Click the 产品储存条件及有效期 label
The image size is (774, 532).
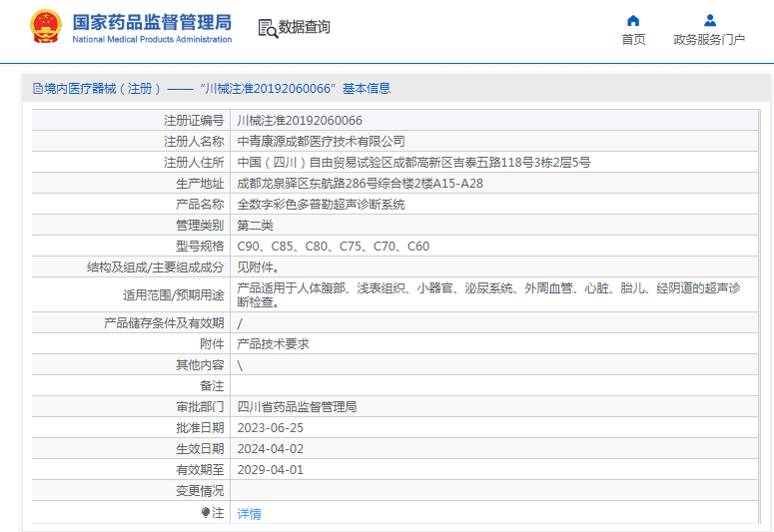point(164,323)
